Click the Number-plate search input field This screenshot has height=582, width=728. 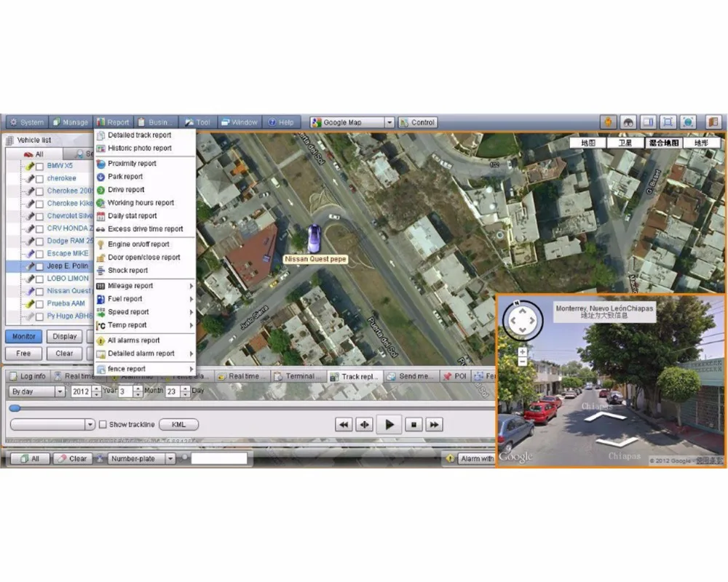click(x=218, y=458)
